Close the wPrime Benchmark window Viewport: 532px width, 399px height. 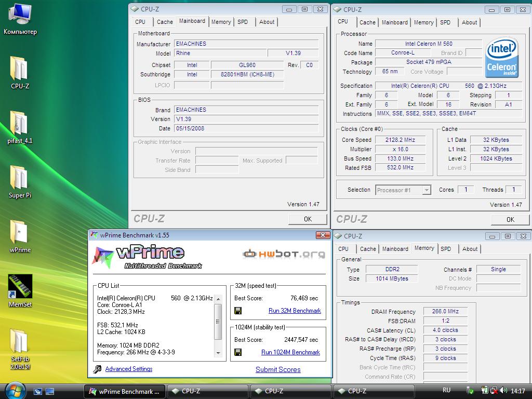(x=323, y=235)
